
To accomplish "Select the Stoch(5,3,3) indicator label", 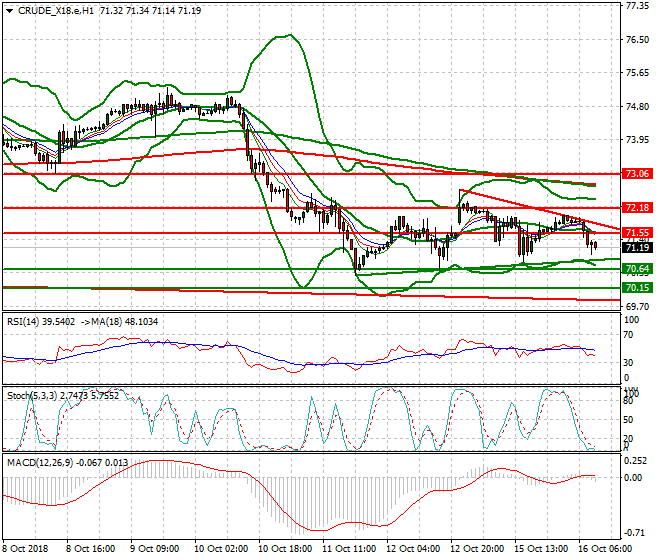I will coord(63,395).
